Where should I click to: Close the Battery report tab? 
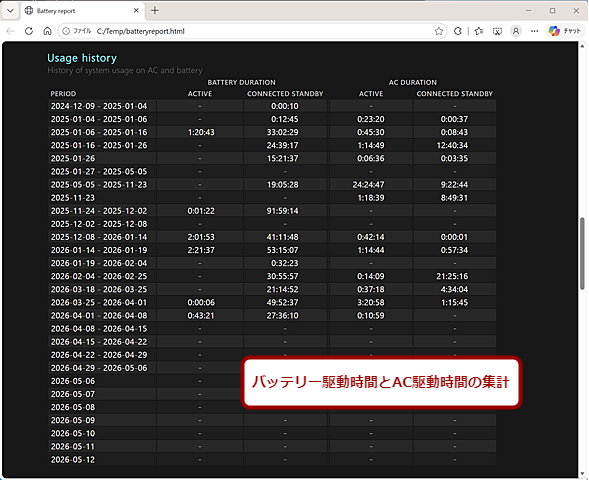tap(136, 11)
